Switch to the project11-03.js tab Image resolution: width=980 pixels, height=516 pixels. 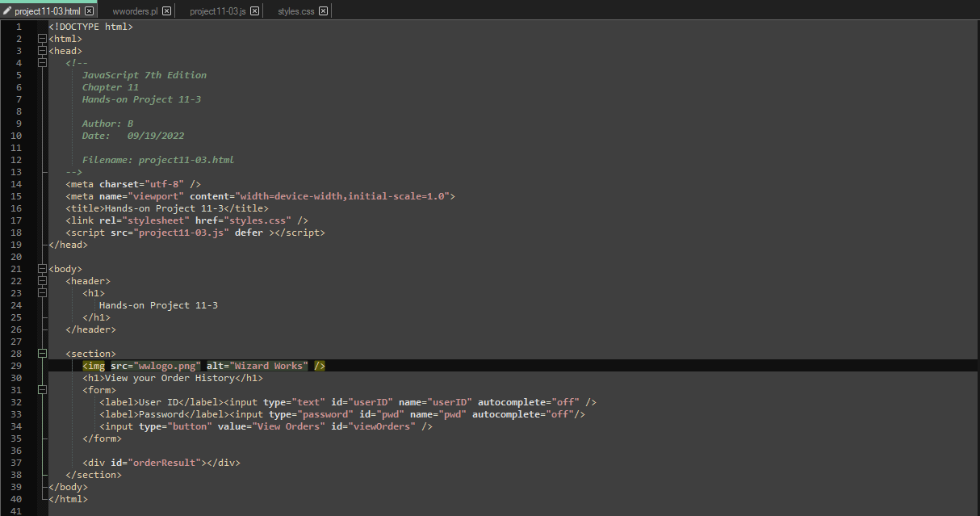[x=219, y=11]
